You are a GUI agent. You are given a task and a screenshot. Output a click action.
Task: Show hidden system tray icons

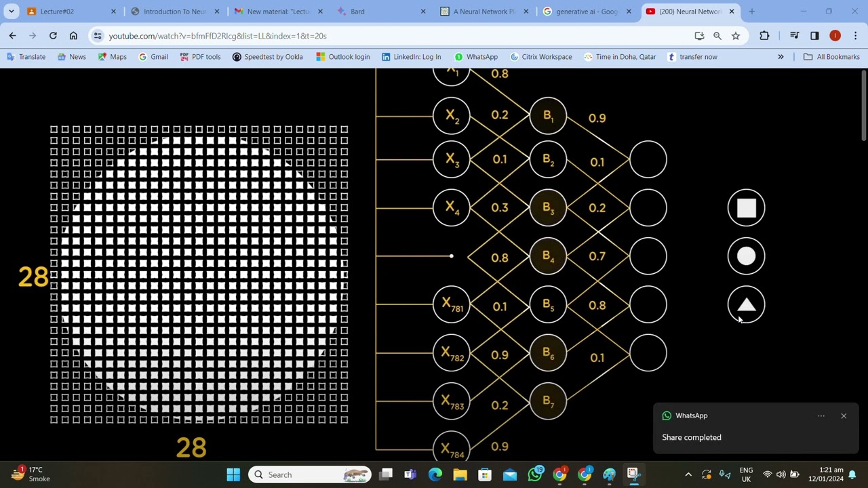point(688,474)
